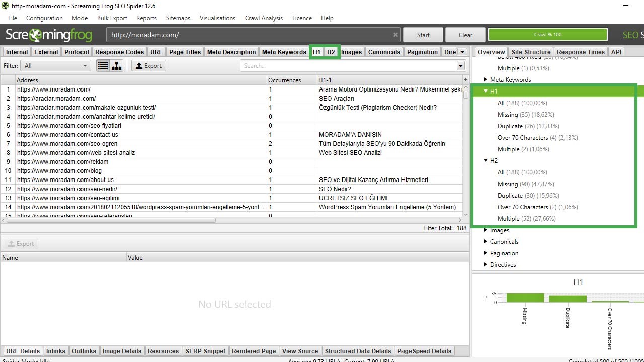Switch to the Page Titles tab

pos(185,52)
